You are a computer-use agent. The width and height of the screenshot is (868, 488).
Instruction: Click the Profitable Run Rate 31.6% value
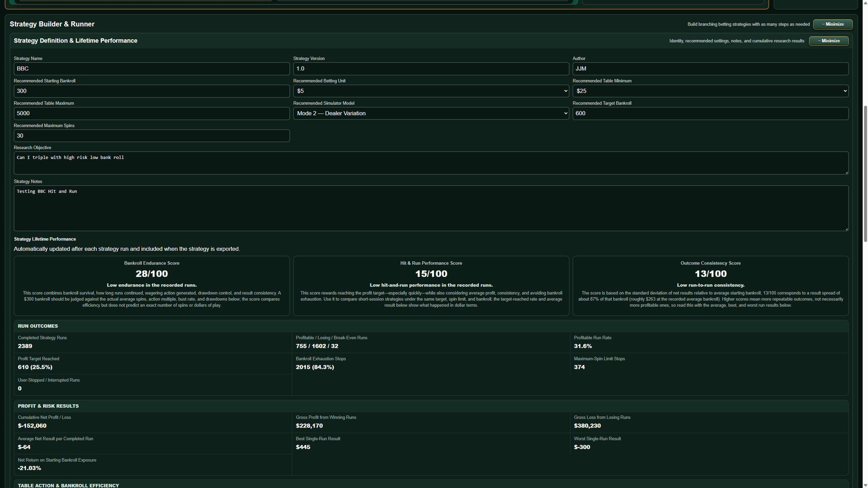click(x=583, y=346)
